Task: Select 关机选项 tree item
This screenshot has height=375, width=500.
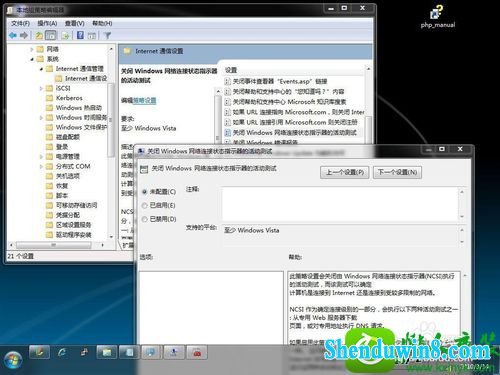Action: coord(63,176)
